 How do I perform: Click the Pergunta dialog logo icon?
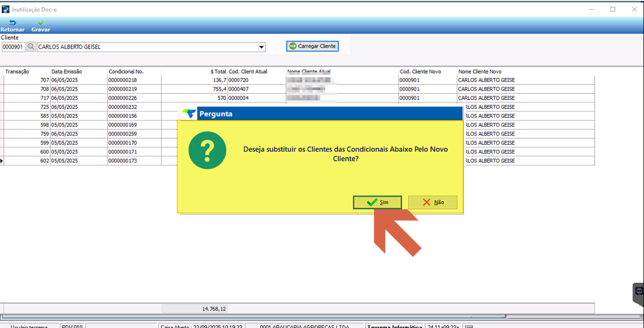point(189,114)
